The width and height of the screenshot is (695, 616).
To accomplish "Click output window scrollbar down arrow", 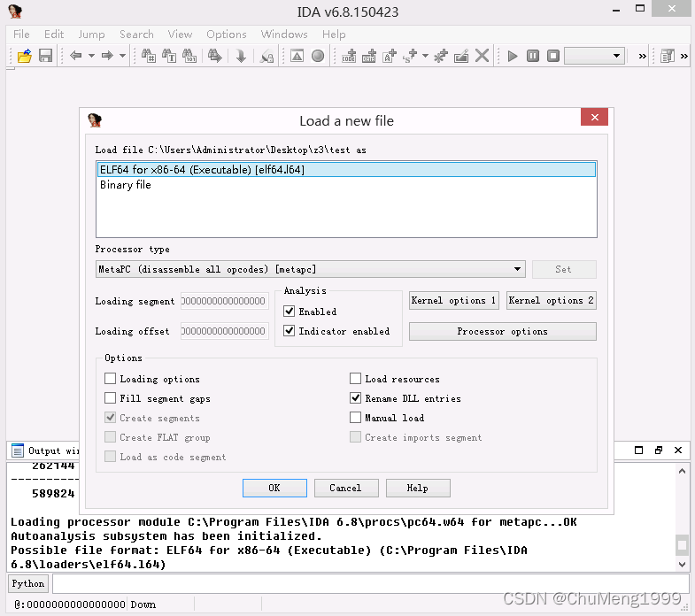I will 682,565.
